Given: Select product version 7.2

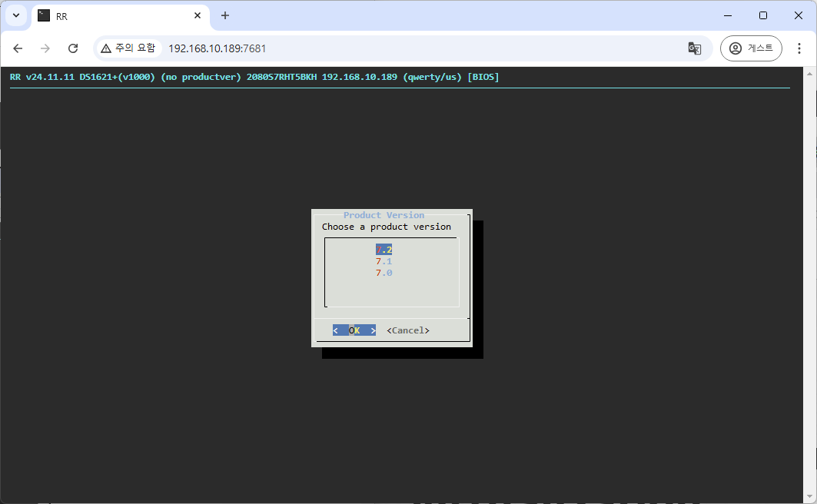Looking at the screenshot, I should coord(384,250).
